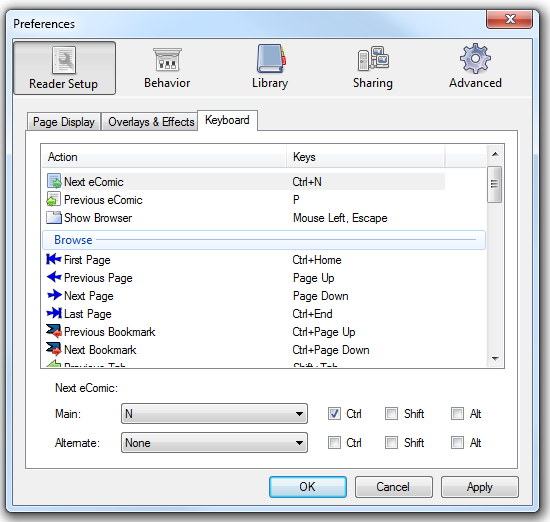This screenshot has width=550, height=522.
Task: Click the Ctrl+Page Up key binding
Action: (324, 332)
